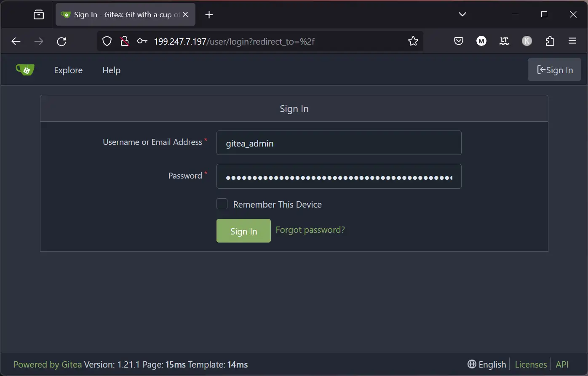
Task: Open the Explore menu item
Action: (68, 70)
